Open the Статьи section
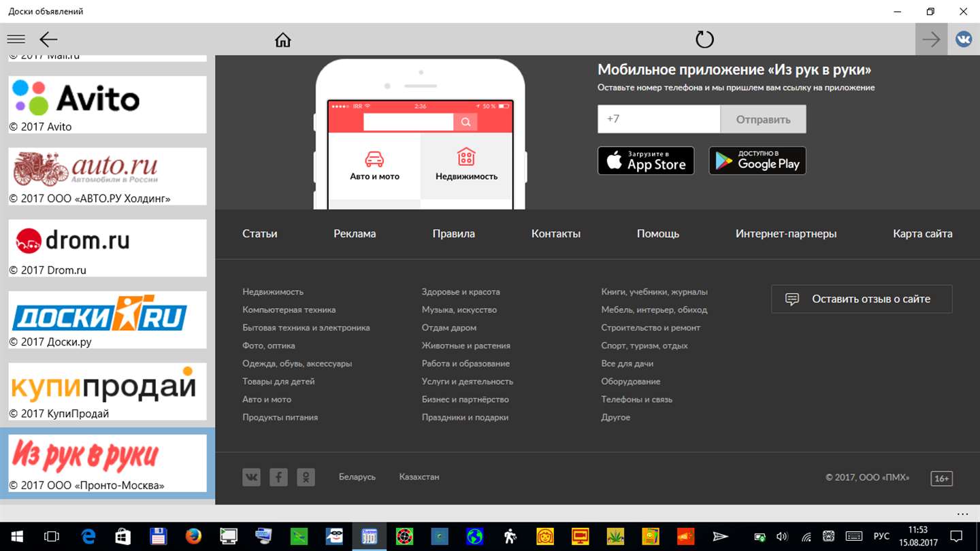The image size is (980, 551). point(260,233)
